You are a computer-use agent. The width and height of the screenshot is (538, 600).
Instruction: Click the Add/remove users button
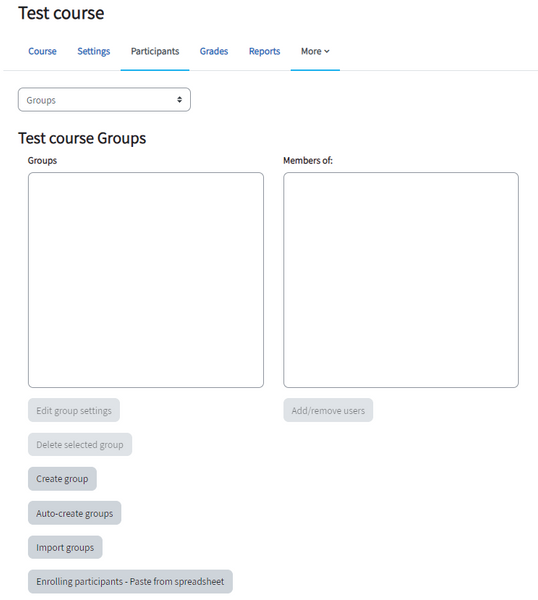coord(328,410)
